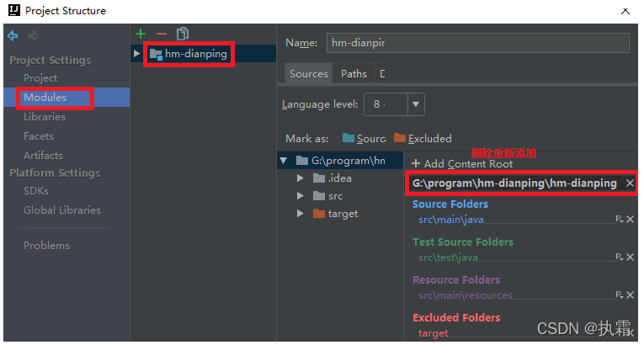Open the Language level dropdown
The image size is (644, 345).
coord(416,104)
